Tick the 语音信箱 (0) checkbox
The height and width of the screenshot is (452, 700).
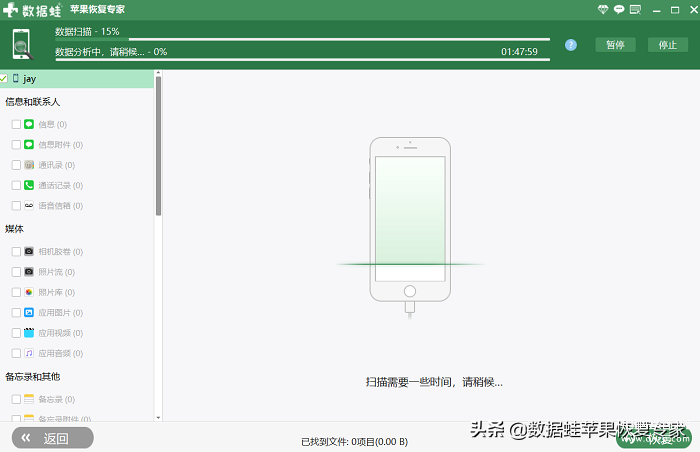[x=16, y=205]
